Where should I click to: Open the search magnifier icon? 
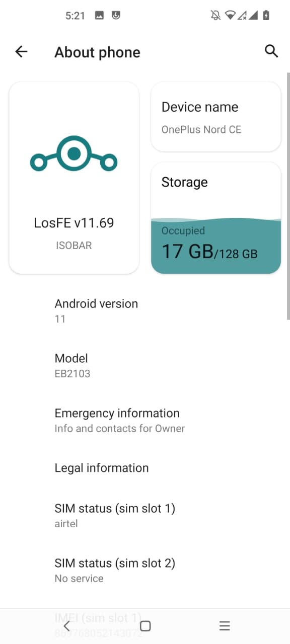(271, 51)
